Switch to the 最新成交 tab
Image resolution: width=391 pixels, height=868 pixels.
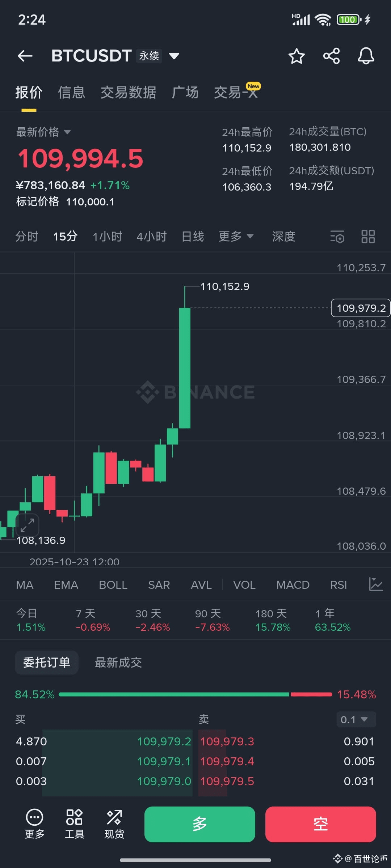pos(118,662)
